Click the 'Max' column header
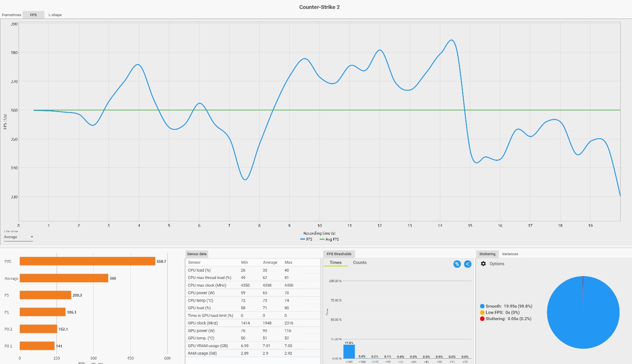This screenshot has width=632, height=364. click(x=289, y=262)
